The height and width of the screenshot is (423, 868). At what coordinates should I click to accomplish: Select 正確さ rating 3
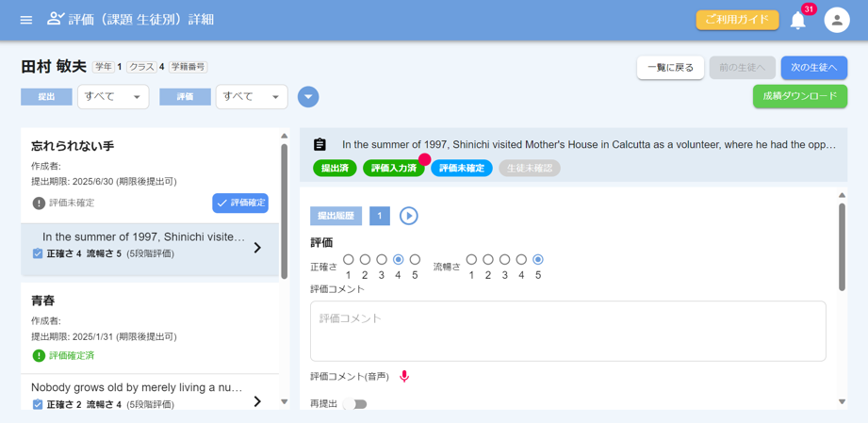(382, 259)
